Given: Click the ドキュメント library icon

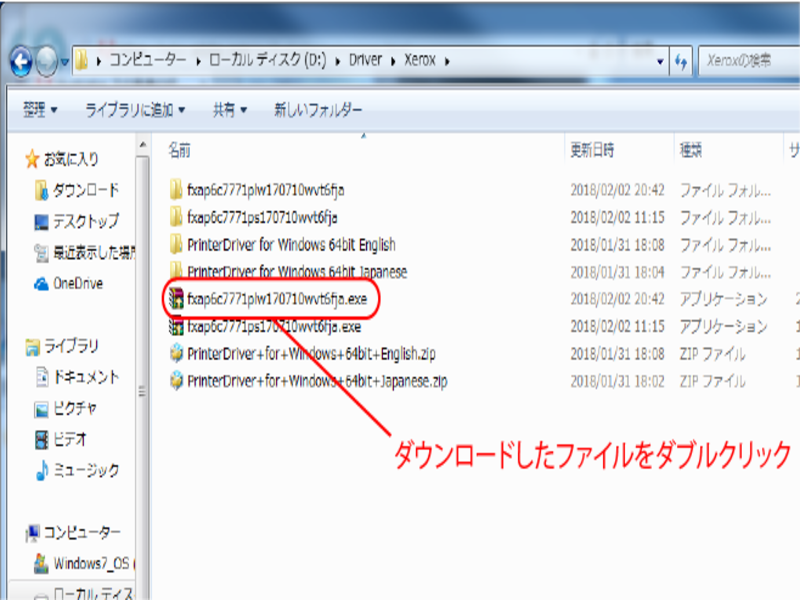Looking at the screenshot, I should [x=42, y=377].
